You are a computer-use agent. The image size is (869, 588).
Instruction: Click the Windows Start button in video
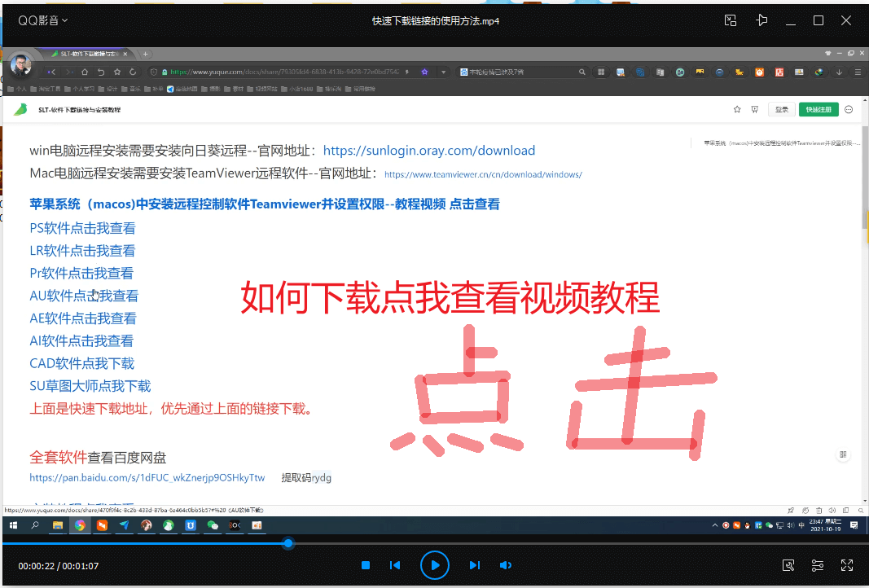pos(13,525)
